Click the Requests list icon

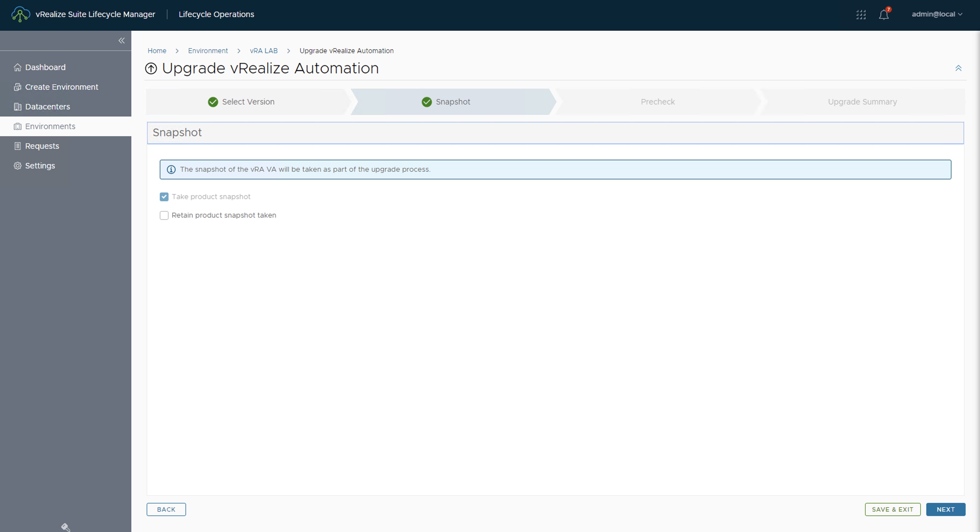[x=17, y=146]
